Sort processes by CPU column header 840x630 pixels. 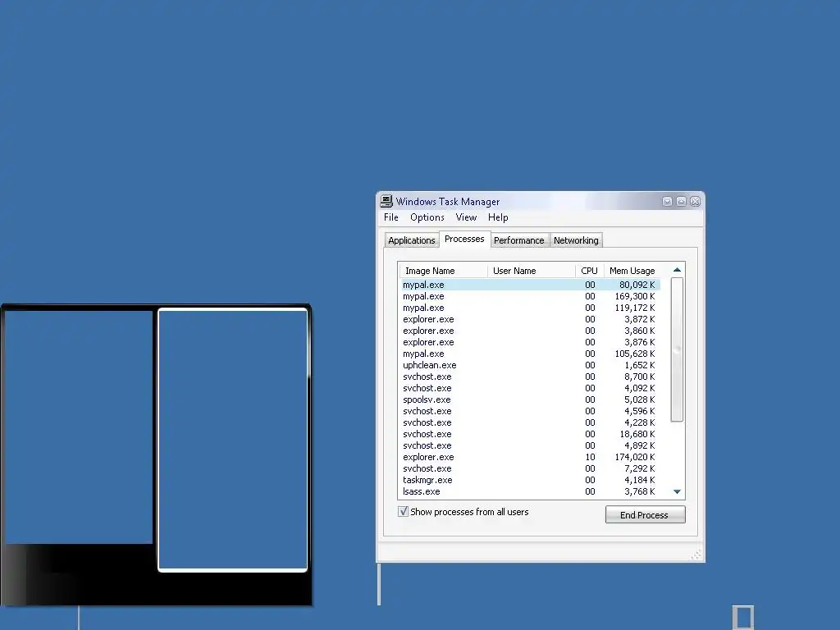[589, 271]
